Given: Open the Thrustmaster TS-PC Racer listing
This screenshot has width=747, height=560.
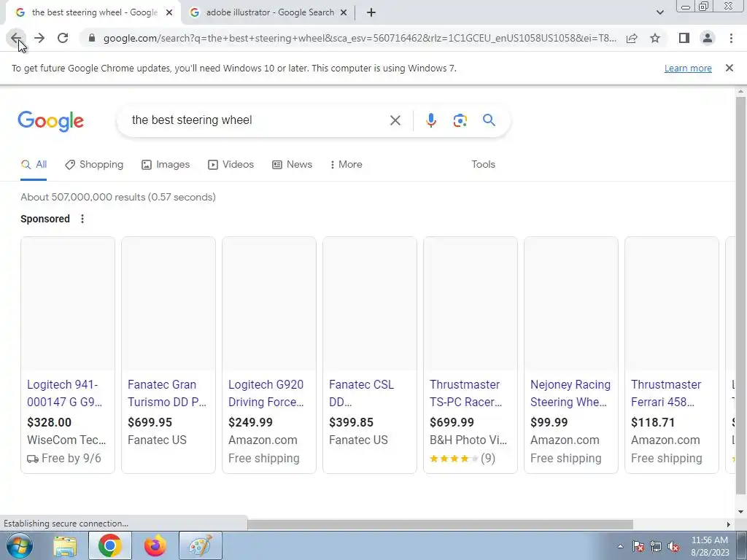Looking at the screenshot, I should (465, 393).
